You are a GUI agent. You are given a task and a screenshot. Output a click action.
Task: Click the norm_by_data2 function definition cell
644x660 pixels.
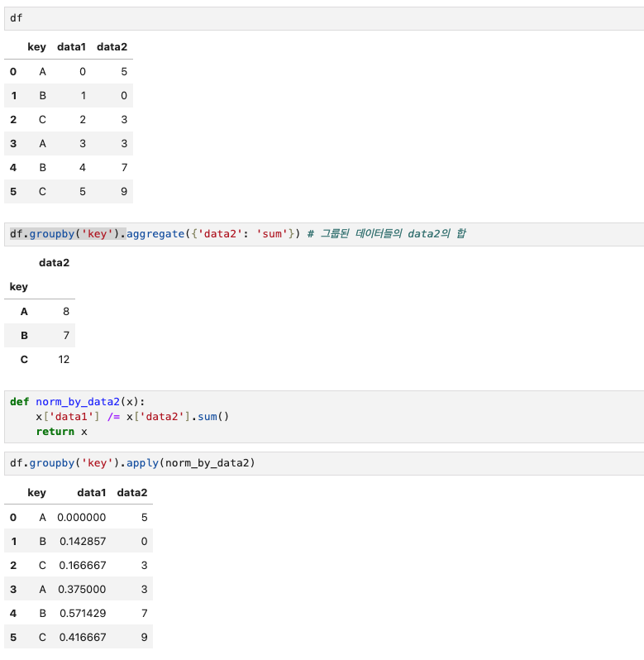[324, 417]
